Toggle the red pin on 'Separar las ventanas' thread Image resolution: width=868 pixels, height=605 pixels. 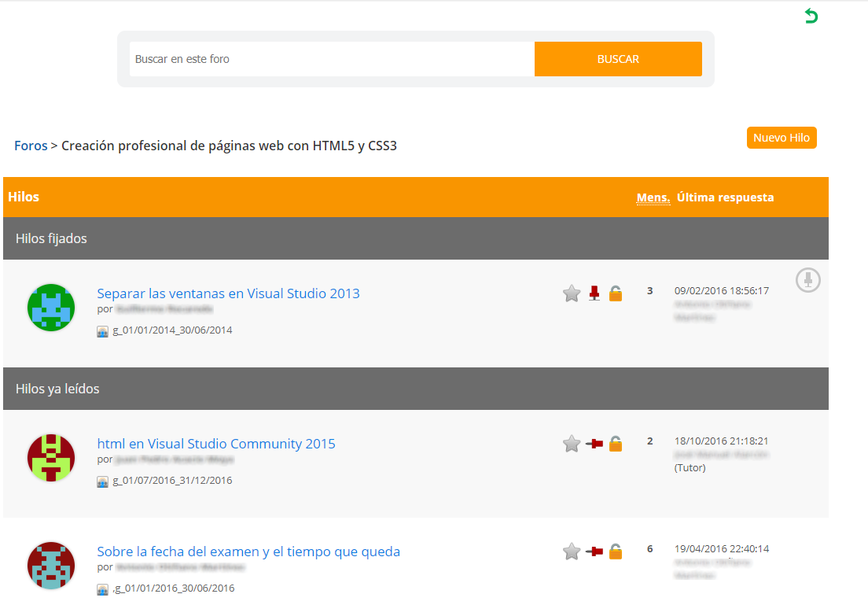(594, 293)
